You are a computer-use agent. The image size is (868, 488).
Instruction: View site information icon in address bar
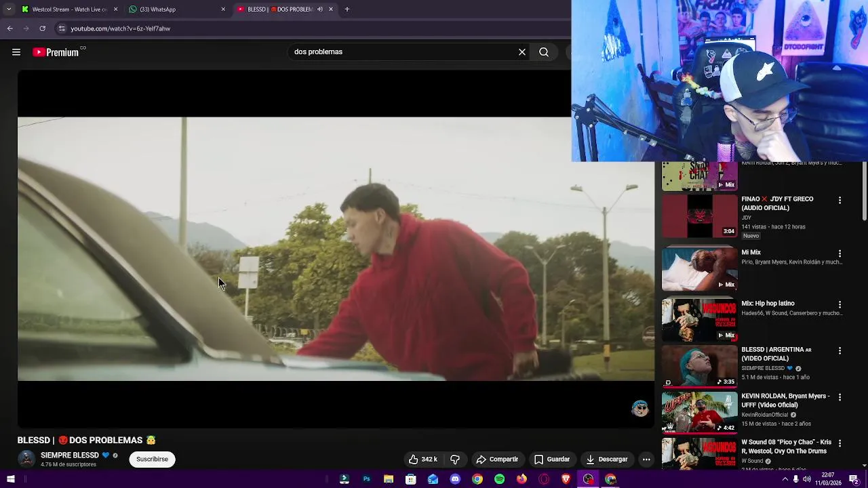click(62, 28)
